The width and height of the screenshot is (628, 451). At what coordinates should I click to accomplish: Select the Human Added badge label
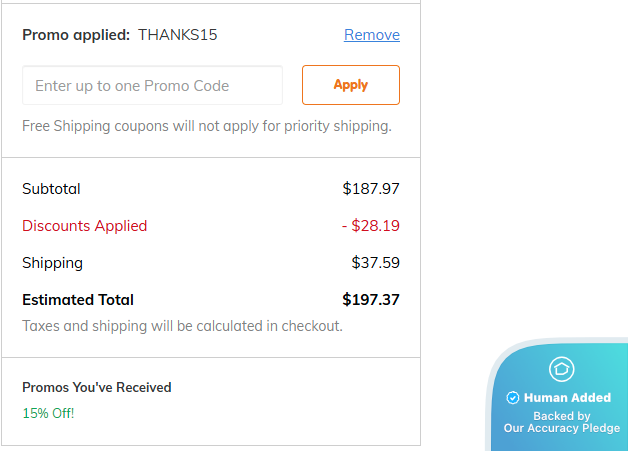567,398
